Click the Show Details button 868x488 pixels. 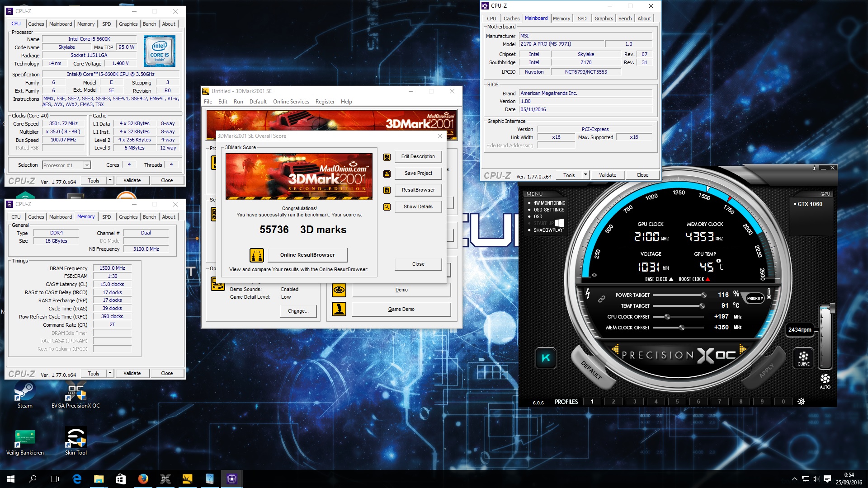pos(418,206)
